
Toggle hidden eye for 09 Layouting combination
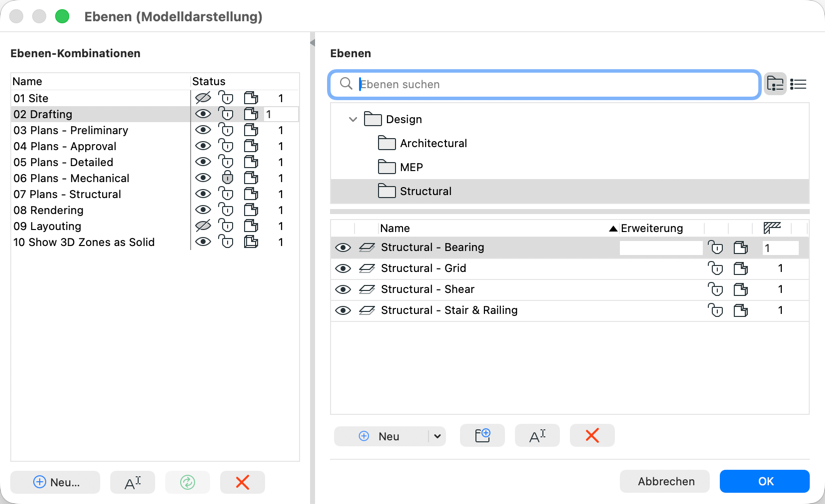coord(203,226)
